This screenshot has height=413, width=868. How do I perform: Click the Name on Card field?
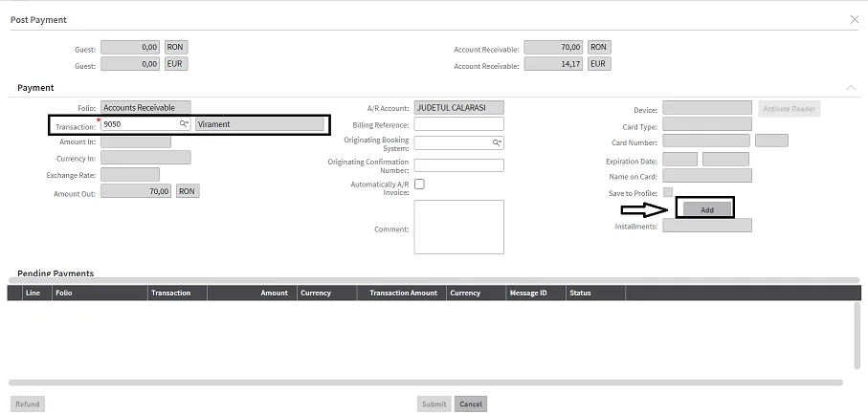point(707,176)
